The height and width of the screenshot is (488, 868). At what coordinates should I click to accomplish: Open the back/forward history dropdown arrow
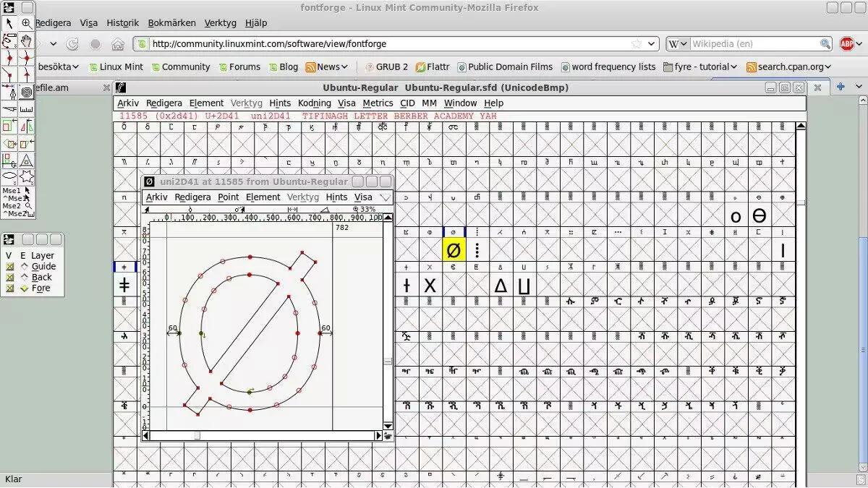tap(53, 44)
